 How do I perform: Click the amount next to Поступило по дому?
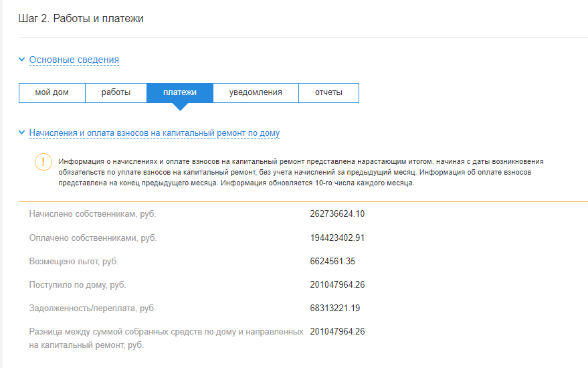pyautogui.click(x=337, y=284)
